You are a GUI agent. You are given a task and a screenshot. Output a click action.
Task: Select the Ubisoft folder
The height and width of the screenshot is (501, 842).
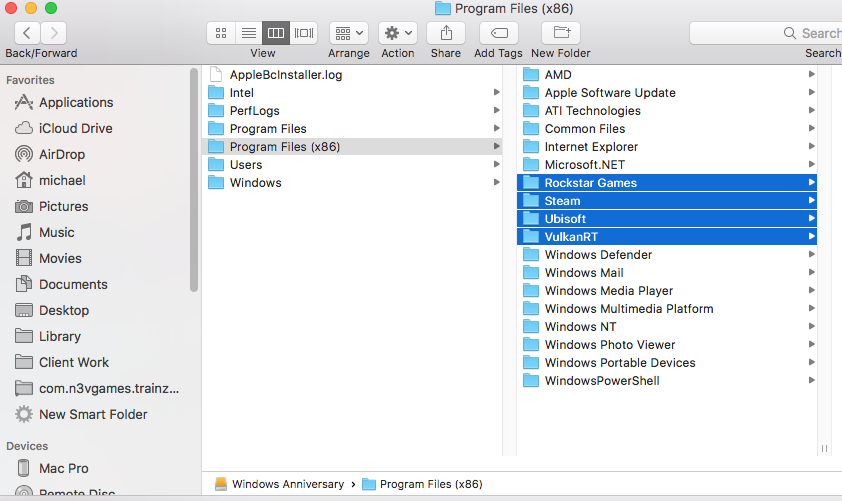667,219
